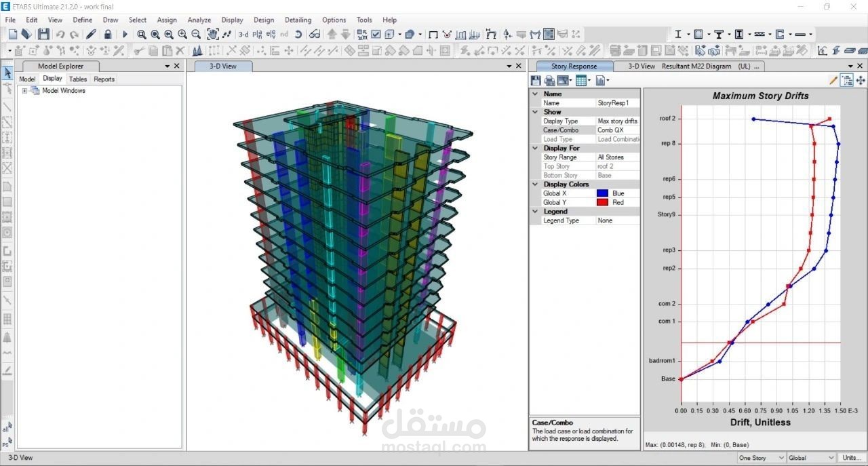Image resolution: width=868 pixels, height=466 pixels.
Task: Save story response plot via disk icon
Action: pyautogui.click(x=536, y=81)
